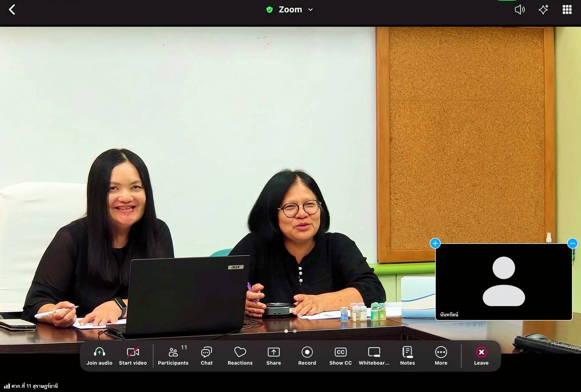Click the back arrow at top left
This screenshot has width=581, height=392.
12,10
